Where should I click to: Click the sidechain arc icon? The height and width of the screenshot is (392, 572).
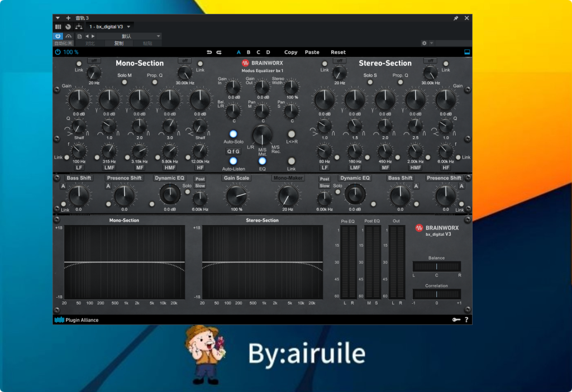(68, 36)
